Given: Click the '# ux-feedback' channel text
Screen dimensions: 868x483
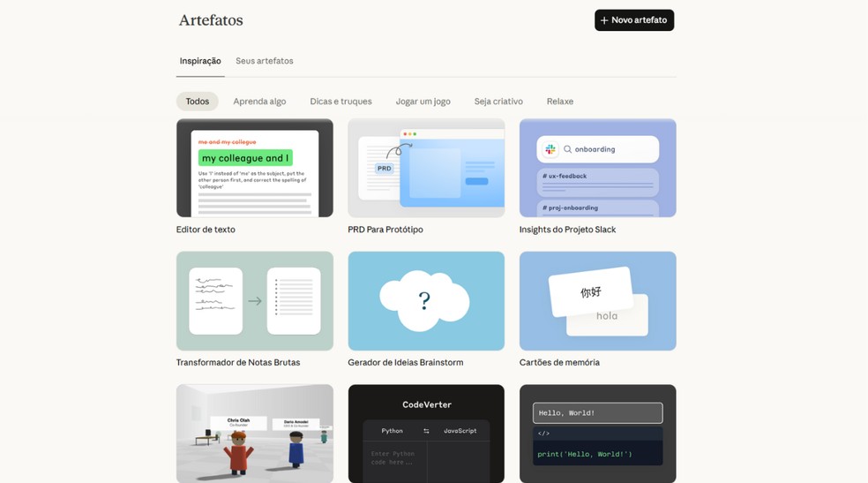Looking at the screenshot, I should click(565, 176).
